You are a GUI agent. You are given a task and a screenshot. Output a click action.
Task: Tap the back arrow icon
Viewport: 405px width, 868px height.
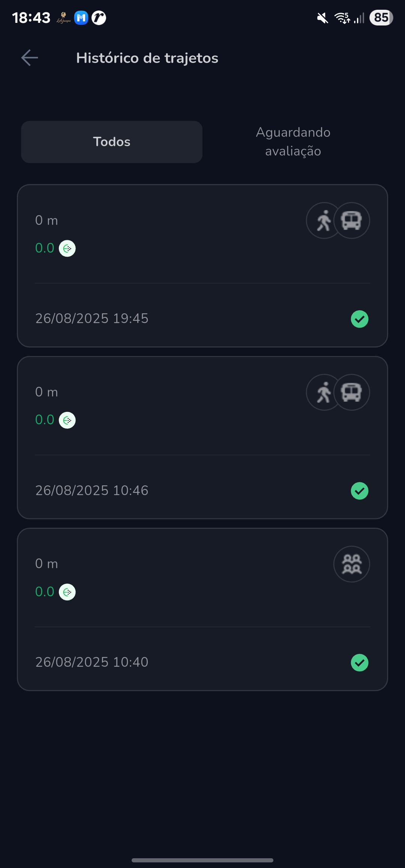(30, 58)
